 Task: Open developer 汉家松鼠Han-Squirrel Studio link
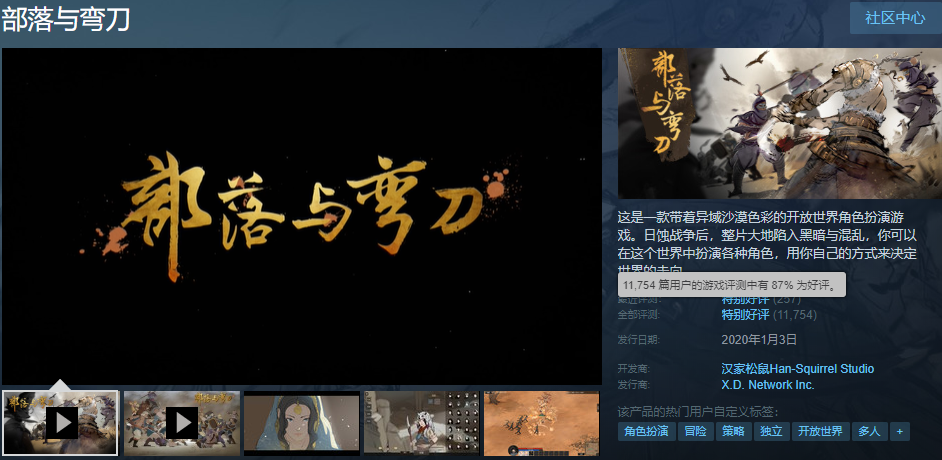click(x=797, y=369)
